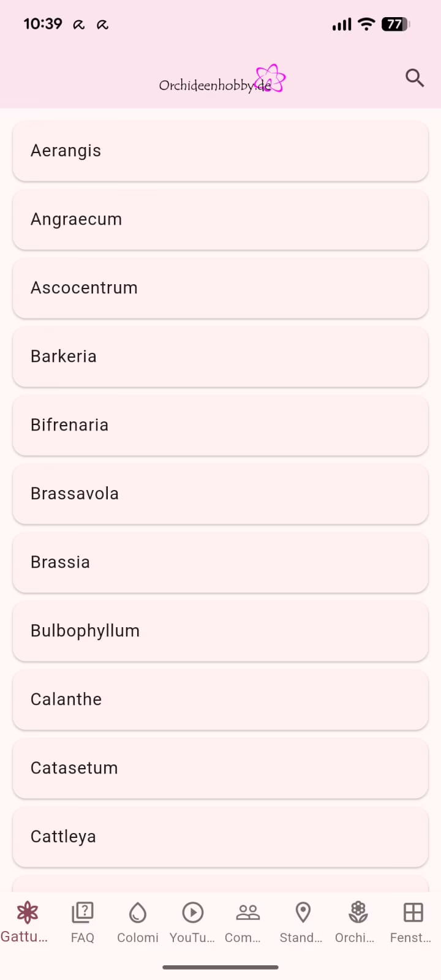The image size is (441, 980).
Task: Tap the Orchideenhobby.de logo
Action: coord(222,80)
